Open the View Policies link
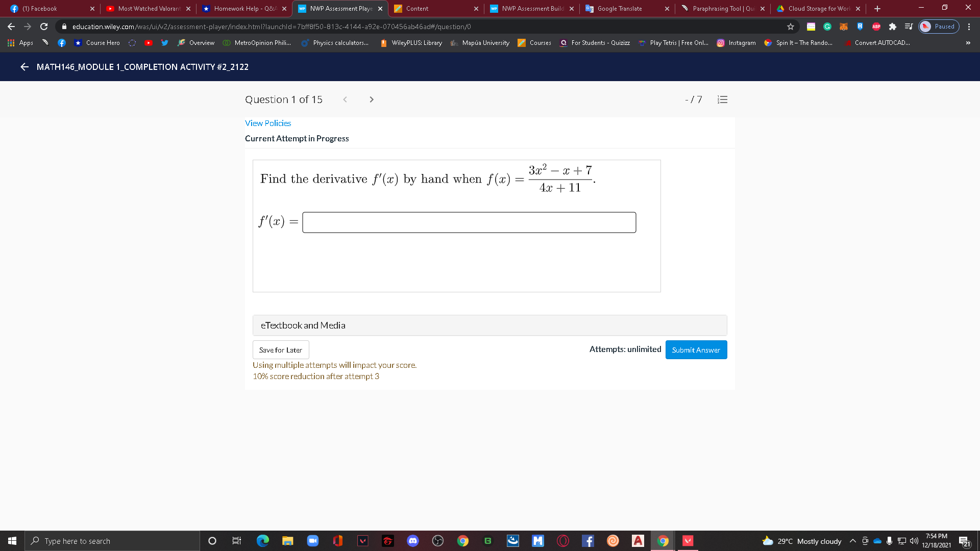The image size is (980, 551). (268, 123)
